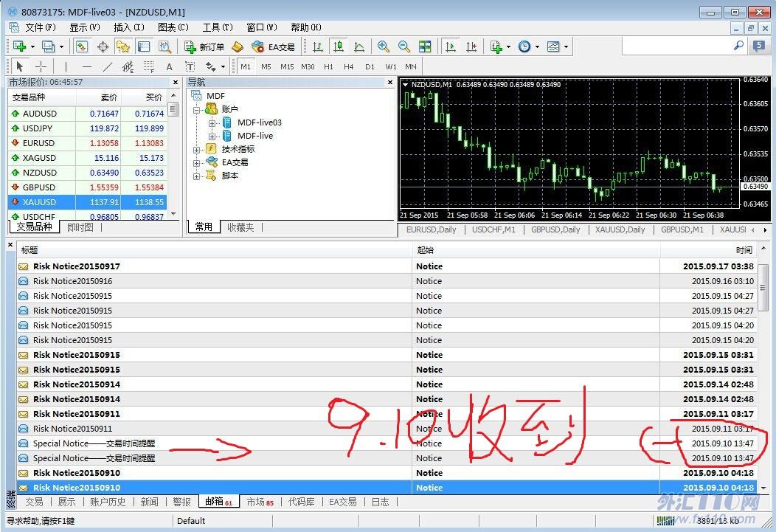The width and height of the screenshot is (776, 532).
Task: Click the zoom in magnifier icon
Action: click(x=383, y=46)
